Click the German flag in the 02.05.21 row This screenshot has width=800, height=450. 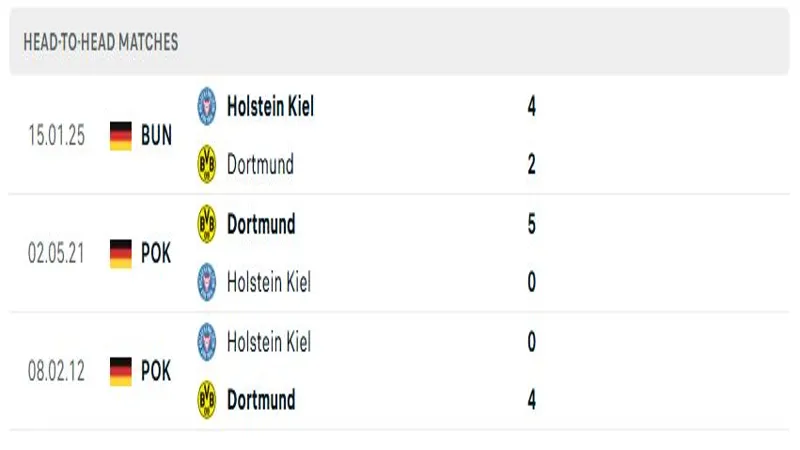121,253
